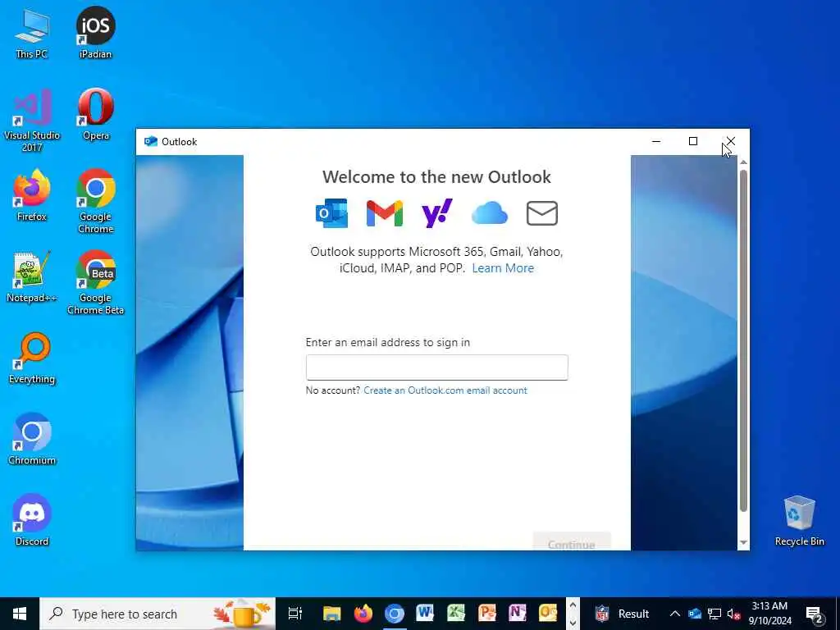The image size is (840, 630).
Task: Select Google Chrome Beta desktop icon
Action: pos(95,283)
